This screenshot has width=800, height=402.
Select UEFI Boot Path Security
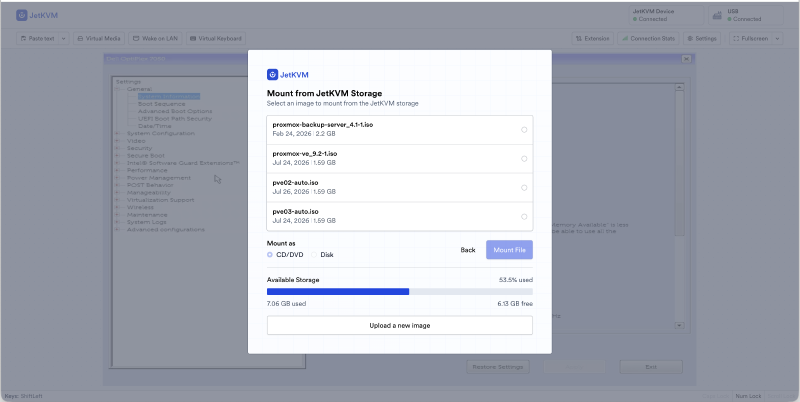pyautogui.click(x=174, y=118)
